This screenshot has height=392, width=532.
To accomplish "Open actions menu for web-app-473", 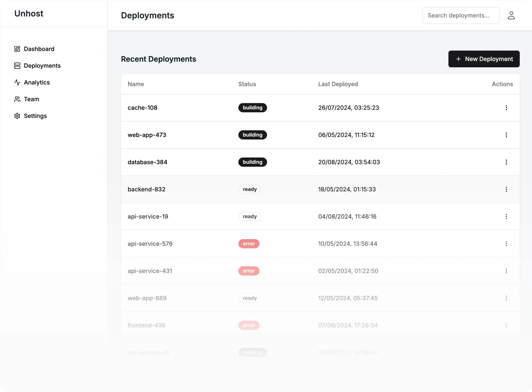I will [x=507, y=135].
